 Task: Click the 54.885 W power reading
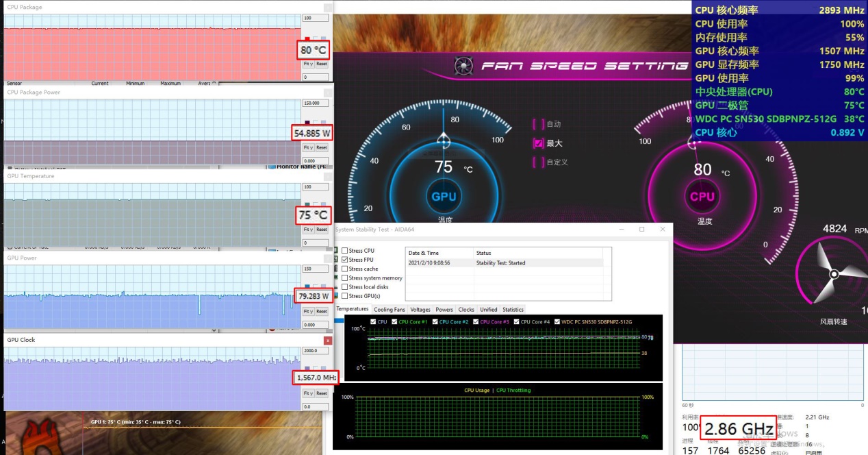pyautogui.click(x=312, y=133)
